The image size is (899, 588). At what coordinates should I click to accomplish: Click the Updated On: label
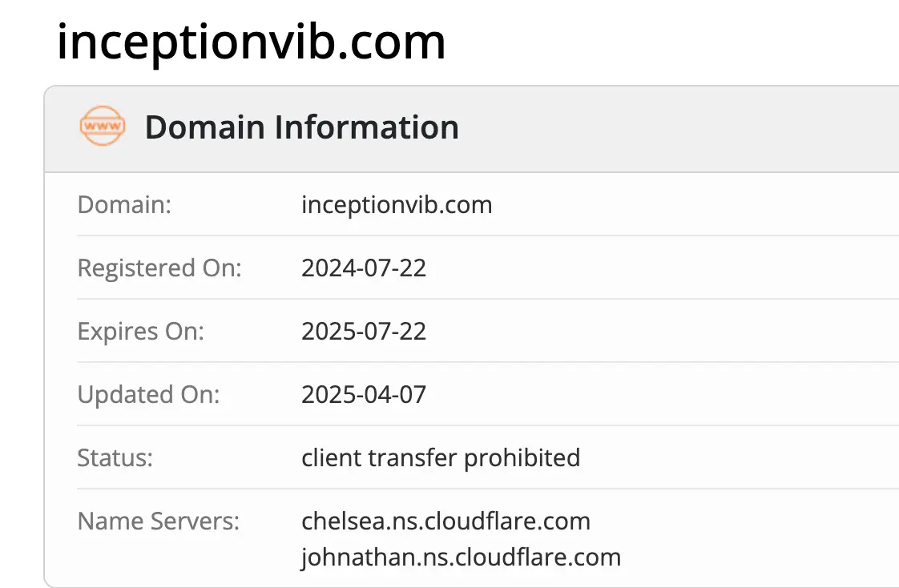coord(148,394)
